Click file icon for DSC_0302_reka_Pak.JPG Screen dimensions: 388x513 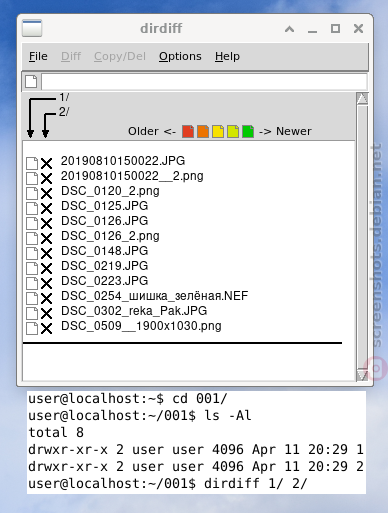pos(32,313)
